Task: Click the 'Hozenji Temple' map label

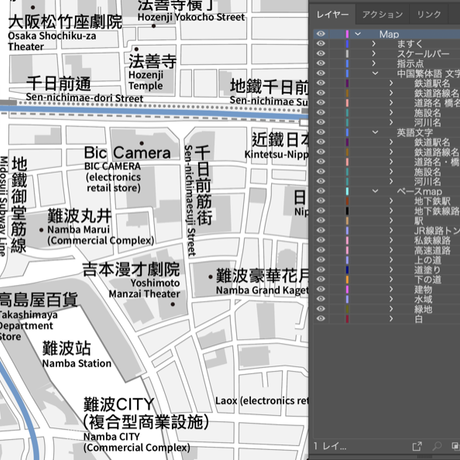Action: click(146, 80)
